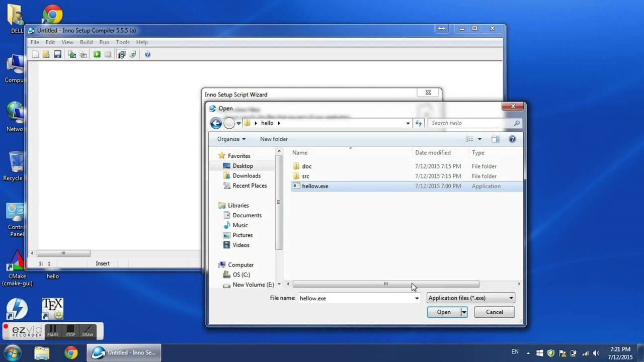The height and width of the screenshot is (362, 644).
Task: Click arrow after hello in address bar
Action: pyautogui.click(x=279, y=123)
